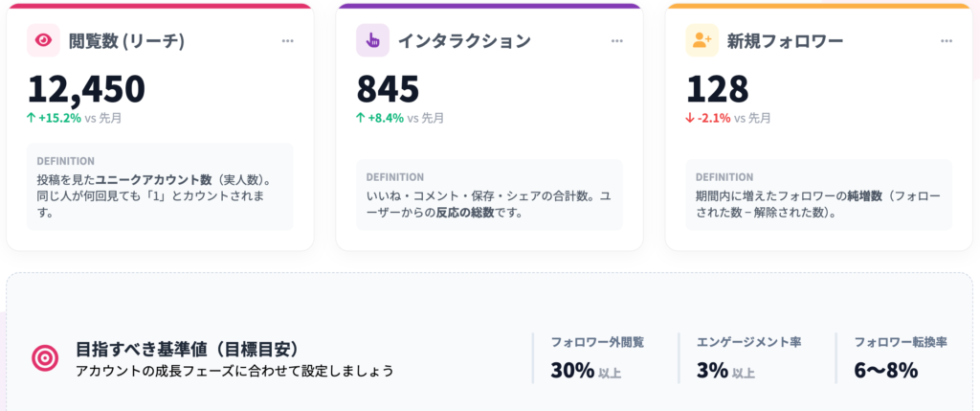Screen dimensions: 980x411
Task: Click the インタラクション card title
Action: tap(464, 41)
